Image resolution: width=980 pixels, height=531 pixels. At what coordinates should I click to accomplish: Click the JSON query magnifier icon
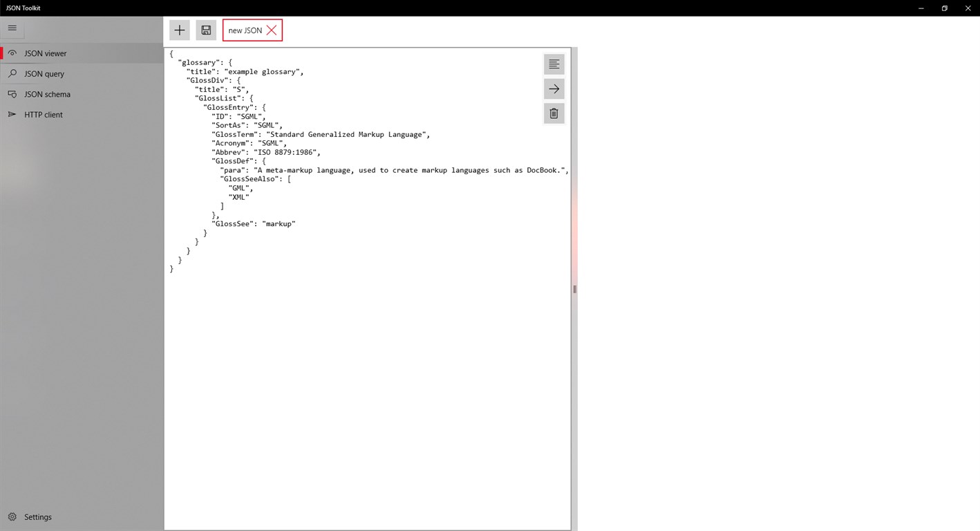point(12,73)
